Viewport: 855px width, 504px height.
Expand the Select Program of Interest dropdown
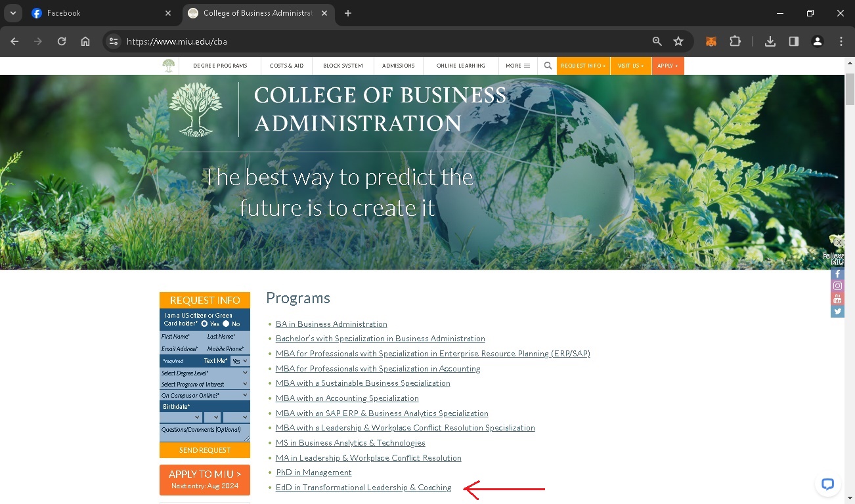click(205, 384)
